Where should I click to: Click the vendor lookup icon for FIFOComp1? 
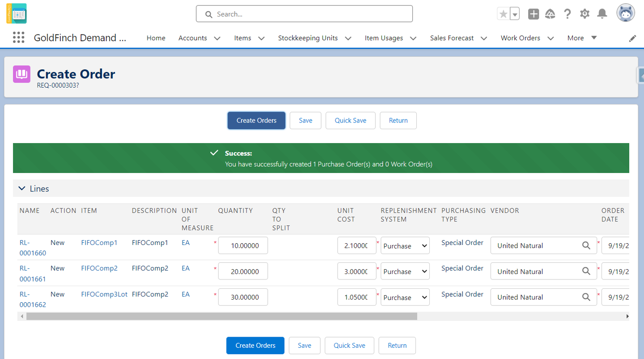586,245
